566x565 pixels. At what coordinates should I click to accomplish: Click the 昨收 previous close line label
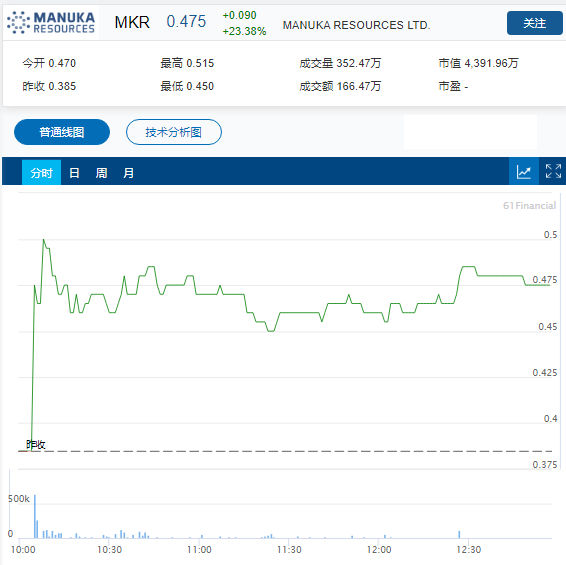click(x=36, y=444)
